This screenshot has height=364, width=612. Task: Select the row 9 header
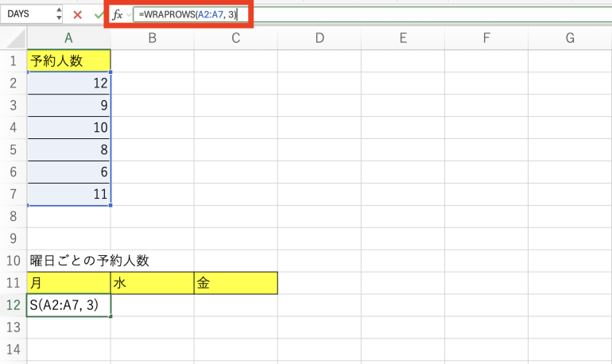click(x=14, y=238)
